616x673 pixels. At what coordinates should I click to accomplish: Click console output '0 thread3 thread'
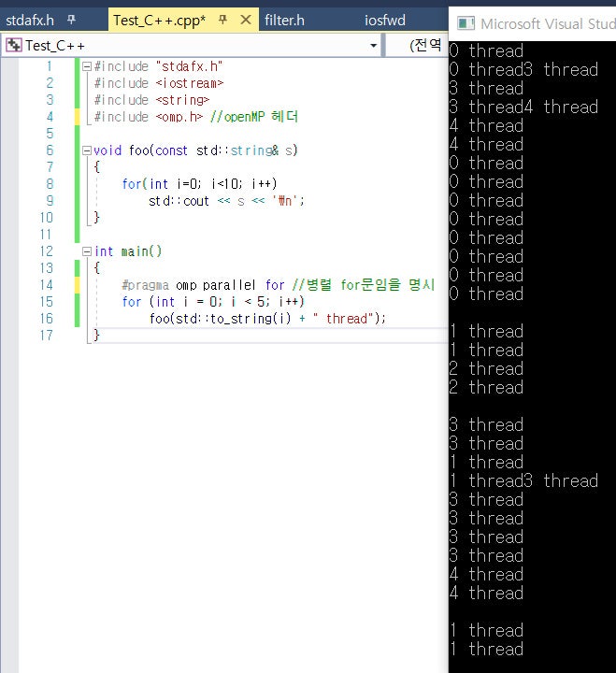click(523, 69)
